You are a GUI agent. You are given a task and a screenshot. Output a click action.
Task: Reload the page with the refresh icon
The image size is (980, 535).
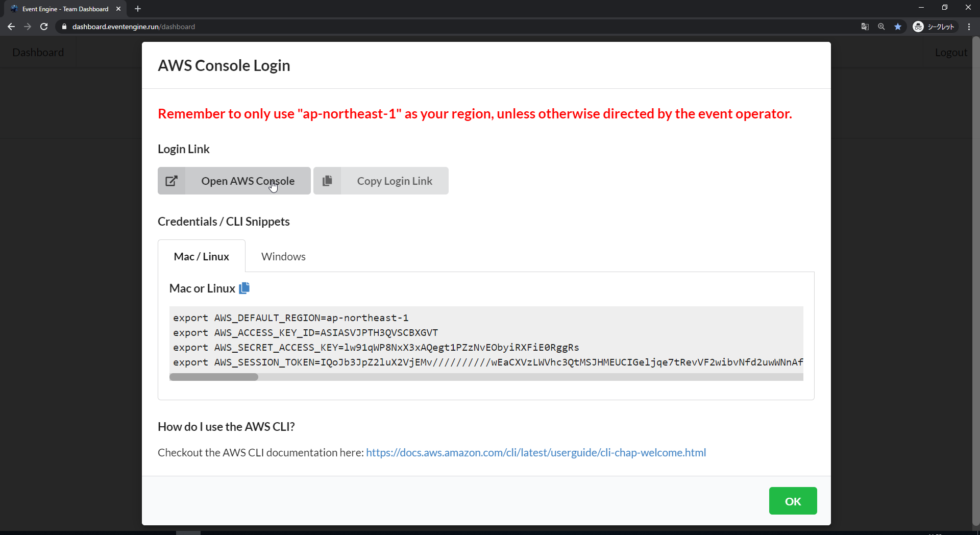click(x=44, y=27)
